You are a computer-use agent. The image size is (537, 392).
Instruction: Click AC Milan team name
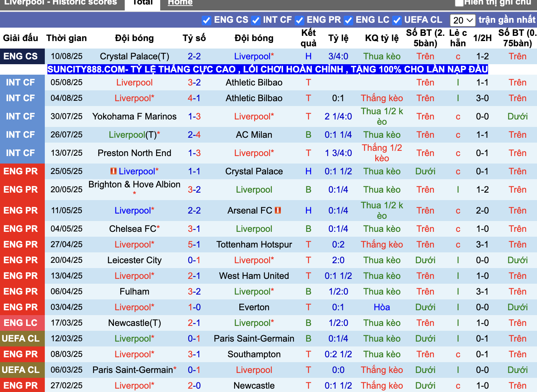(x=254, y=135)
